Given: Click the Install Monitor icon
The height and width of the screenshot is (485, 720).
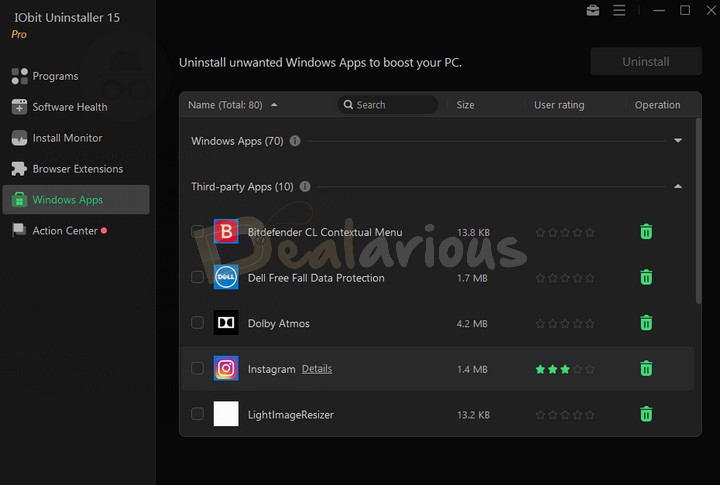Looking at the screenshot, I should click(19, 138).
